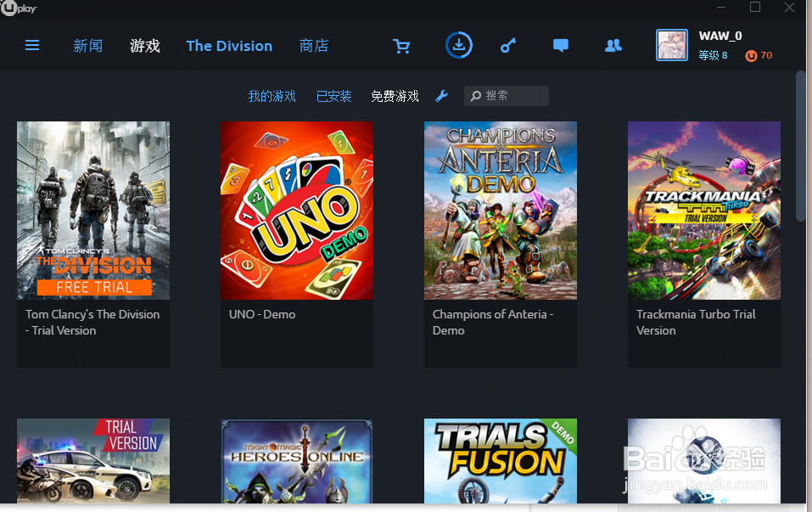Click the 70 units balance
The width and height of the screenshot is (812, 512).
click(x=766, y=55)
